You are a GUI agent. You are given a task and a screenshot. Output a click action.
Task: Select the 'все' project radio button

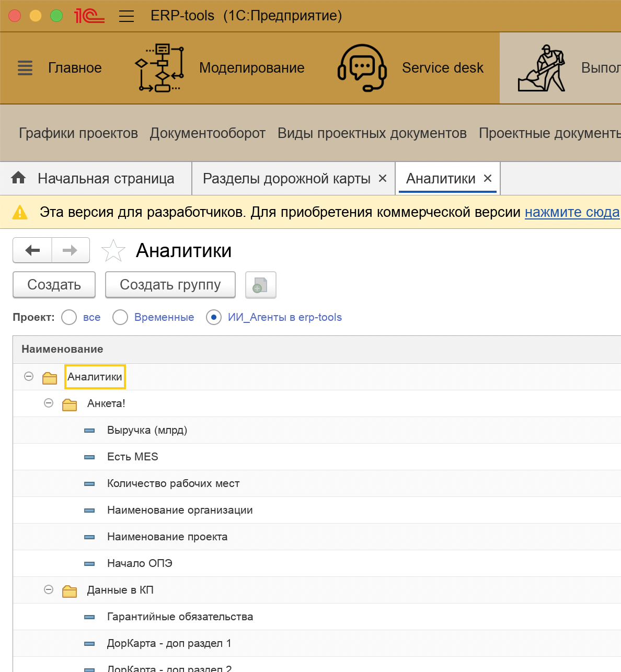pos(69,317)
